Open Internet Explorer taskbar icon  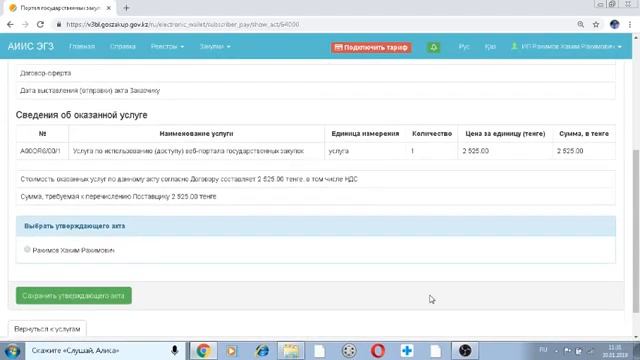point(262,351)
